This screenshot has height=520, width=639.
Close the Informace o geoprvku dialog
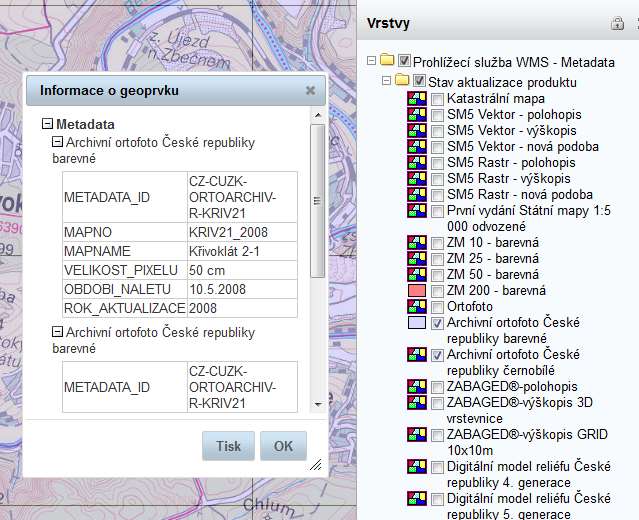coord(311,90)
